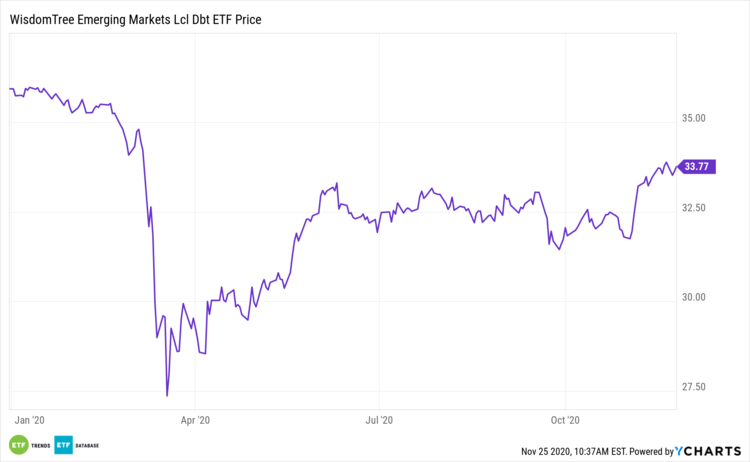Image resolution: width=750 pixels, height=462 pixels.
Task: Click the DATABASE text beside the blue logo
Action: [87, 444]
